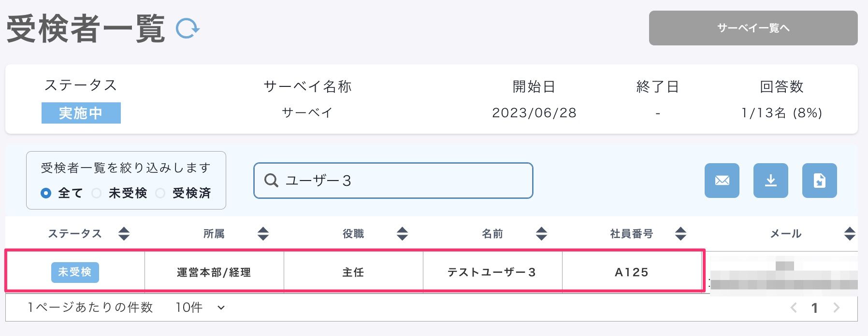Image resolution: width=868 pixels, height=336 pixels.
Task: Select the 全て radio button
Action: coord(46,193)
